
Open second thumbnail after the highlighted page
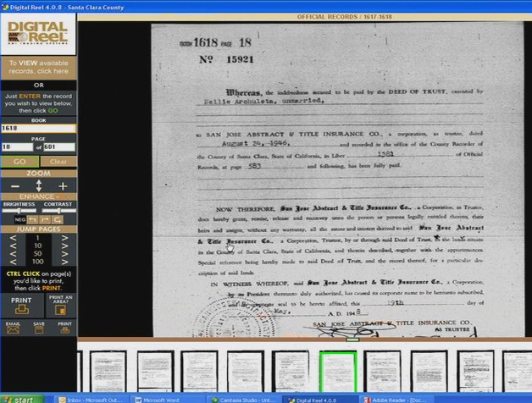tap(429, 372)
